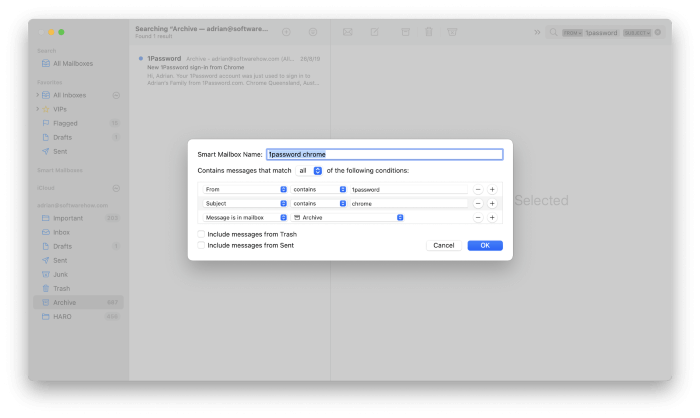Remove the Message is in mailbox condition
This screenshot has width=700, height=418.
(478, 217)
